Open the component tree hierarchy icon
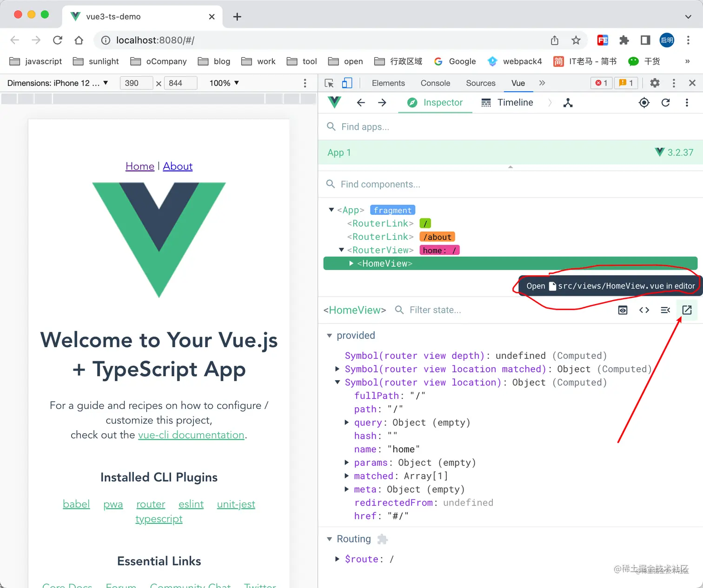The width and height of the screenshot is (703, 588). [568, 103]
